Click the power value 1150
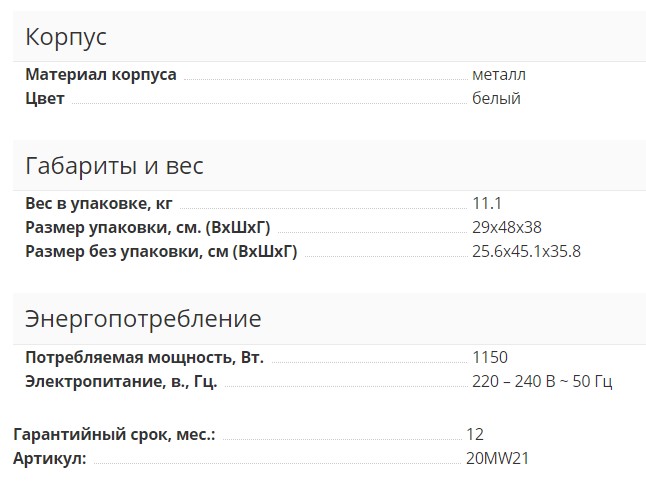This screenshot has width=646, height=499. [x=490, y=358]
